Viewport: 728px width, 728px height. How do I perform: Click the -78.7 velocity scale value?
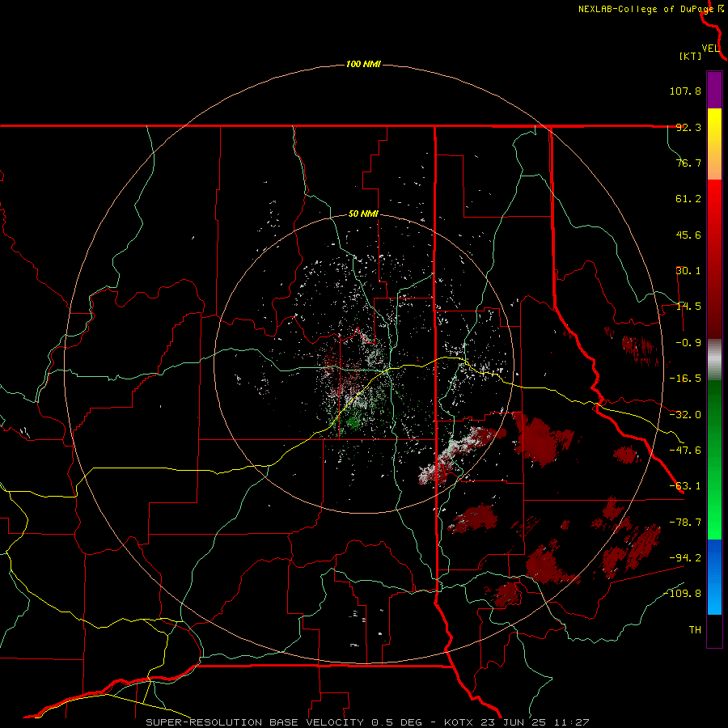click(x=685, y=523)
